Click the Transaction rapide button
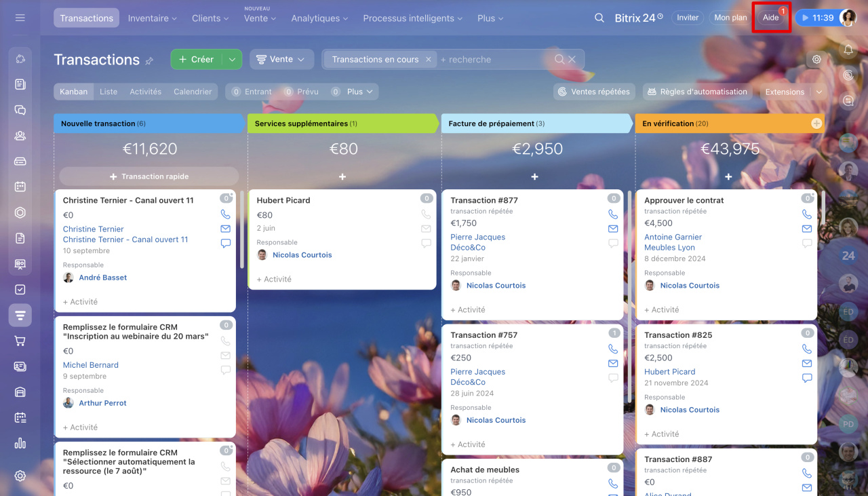The width and height of the screenshot is (868, 496). pyautogui.click(x=149, y=176)
